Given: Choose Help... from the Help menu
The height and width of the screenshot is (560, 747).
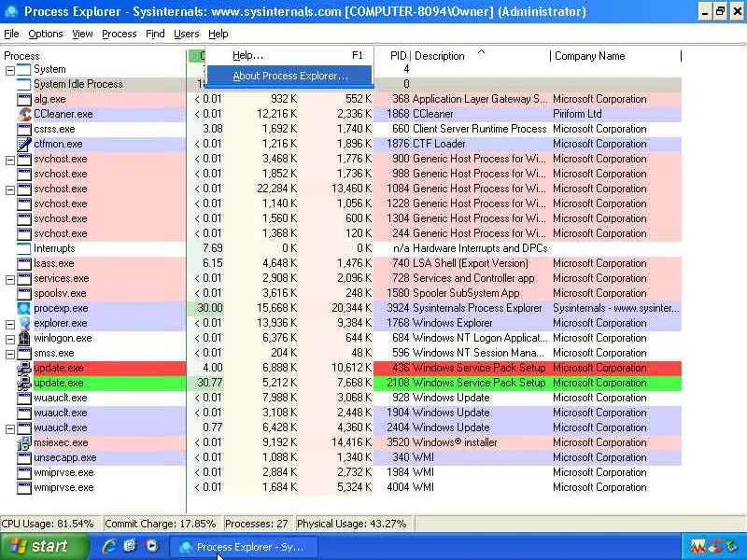Looking at the screenshot, I should [289, 56].
